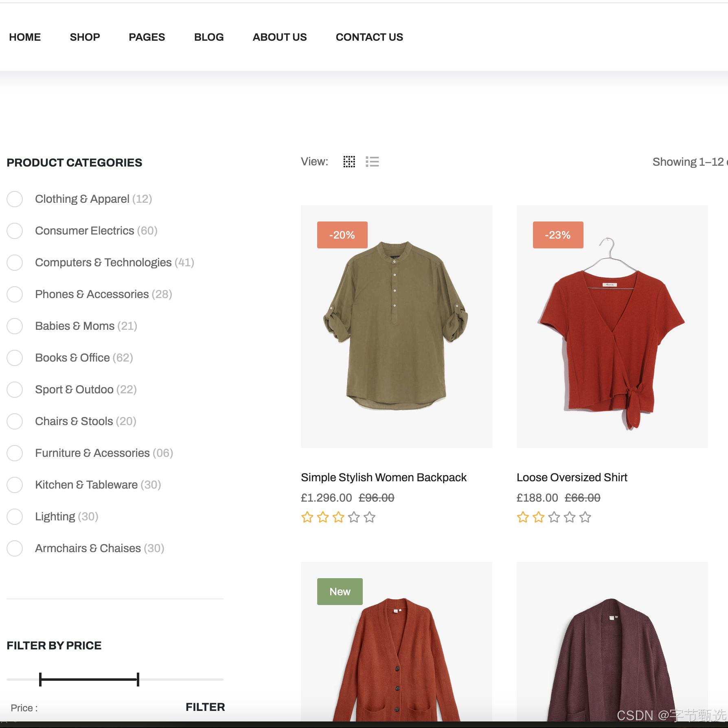Screen dimensions: 728x728
Task: Go to the BLOG page
Action: click(209, 37)
